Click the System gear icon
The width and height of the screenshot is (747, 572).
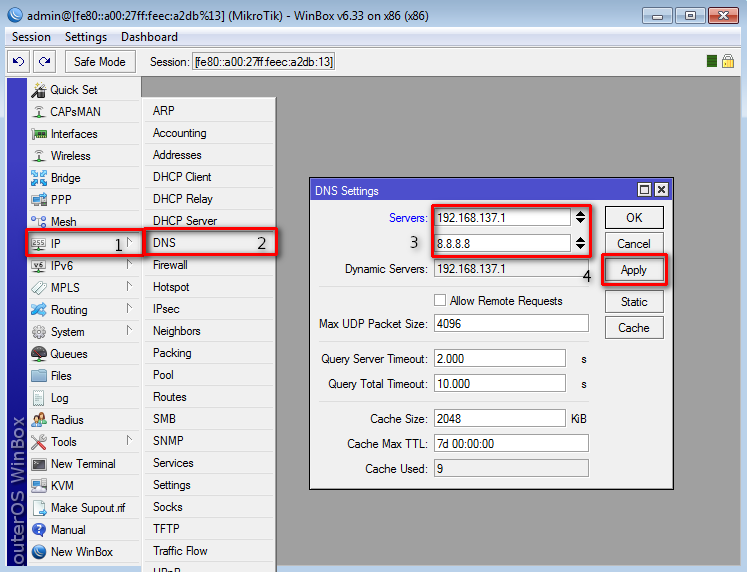[x=39, y=331]
